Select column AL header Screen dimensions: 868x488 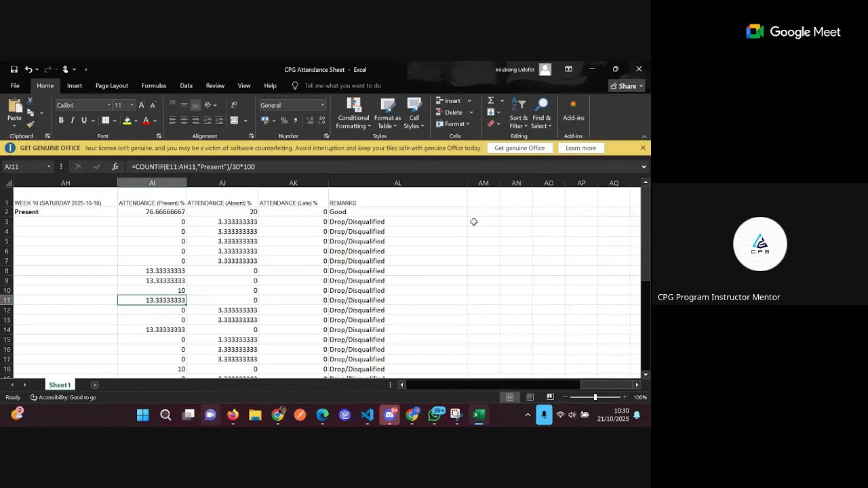[x=398, y=183]
